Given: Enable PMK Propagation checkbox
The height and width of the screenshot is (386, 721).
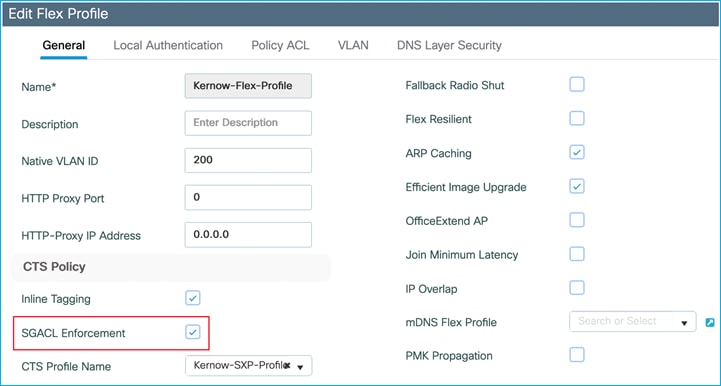Looking at the screenshot, I should tap(577, 355).
